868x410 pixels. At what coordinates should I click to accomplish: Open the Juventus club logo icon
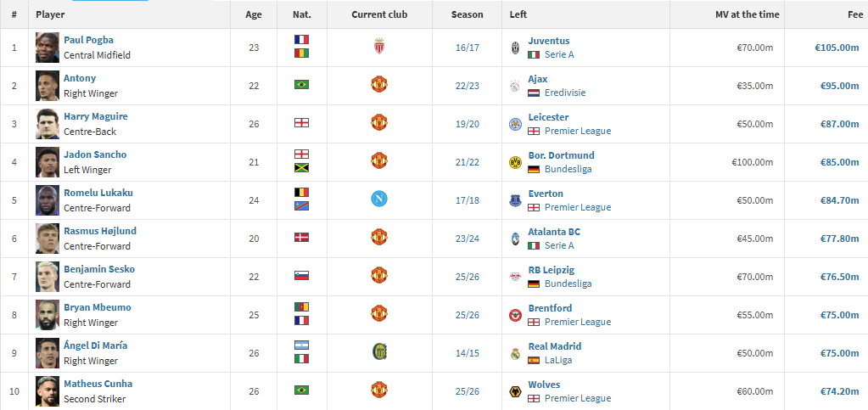515,48
